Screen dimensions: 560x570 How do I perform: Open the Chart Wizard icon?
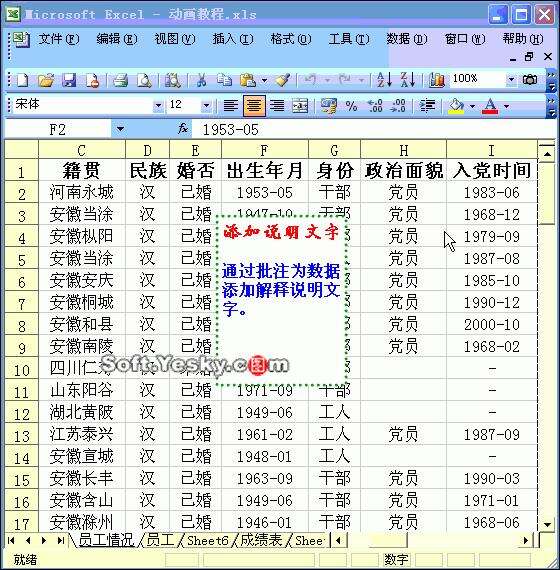tap(437, 80)
